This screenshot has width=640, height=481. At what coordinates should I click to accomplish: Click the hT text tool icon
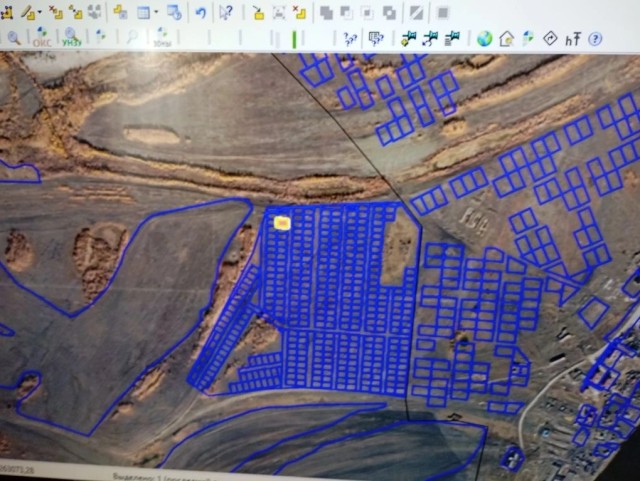[x=572, y=39]
